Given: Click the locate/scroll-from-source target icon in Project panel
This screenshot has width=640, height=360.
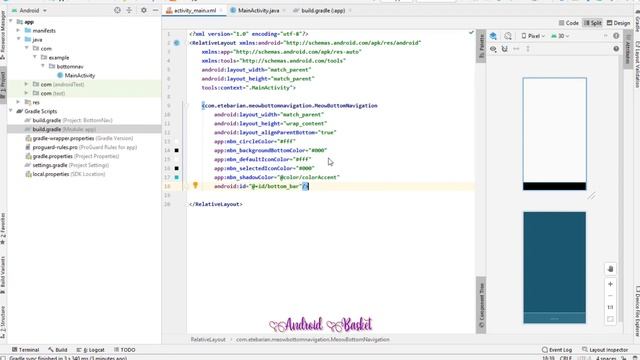Looking at the screenshot, I should point(117,10).
